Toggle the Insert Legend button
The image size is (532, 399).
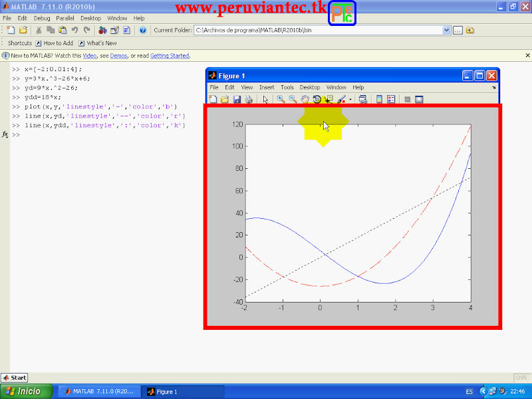point(391,99)
